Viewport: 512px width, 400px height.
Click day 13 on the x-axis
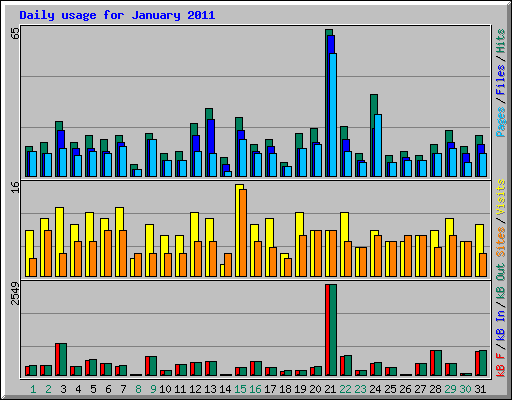tap(210, 389)
